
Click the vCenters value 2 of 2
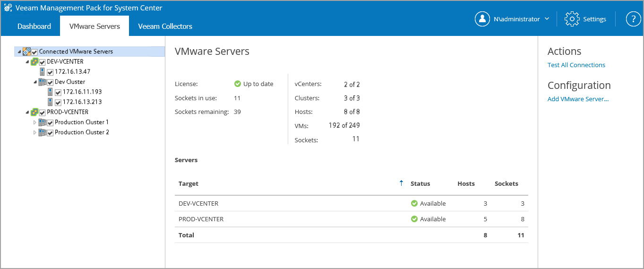tap(352, 85)
